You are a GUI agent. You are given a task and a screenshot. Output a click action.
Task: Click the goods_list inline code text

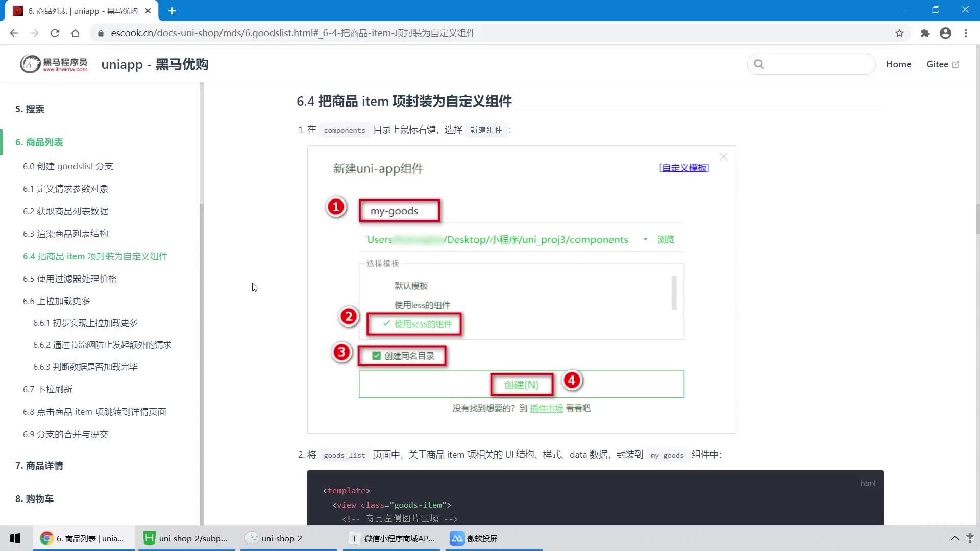click(x=345, y=455)
